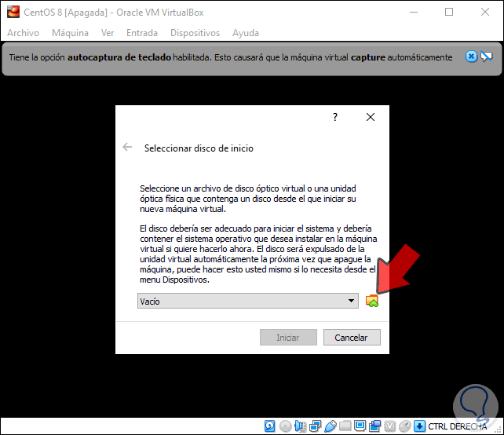The height and width of the screenshot is (435, 504).
Task: Dismiss the keyboard autocapture notification
Action: pyautogui.click(x=471, y=57)
